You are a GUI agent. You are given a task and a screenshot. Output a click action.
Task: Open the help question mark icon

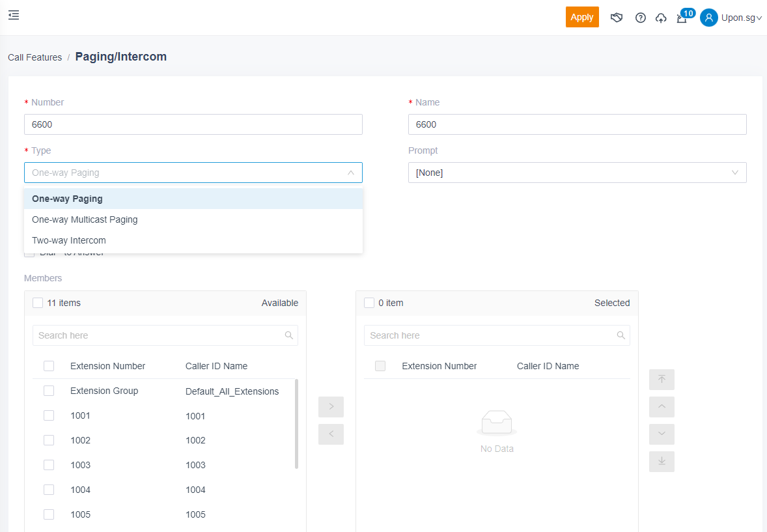640,18
